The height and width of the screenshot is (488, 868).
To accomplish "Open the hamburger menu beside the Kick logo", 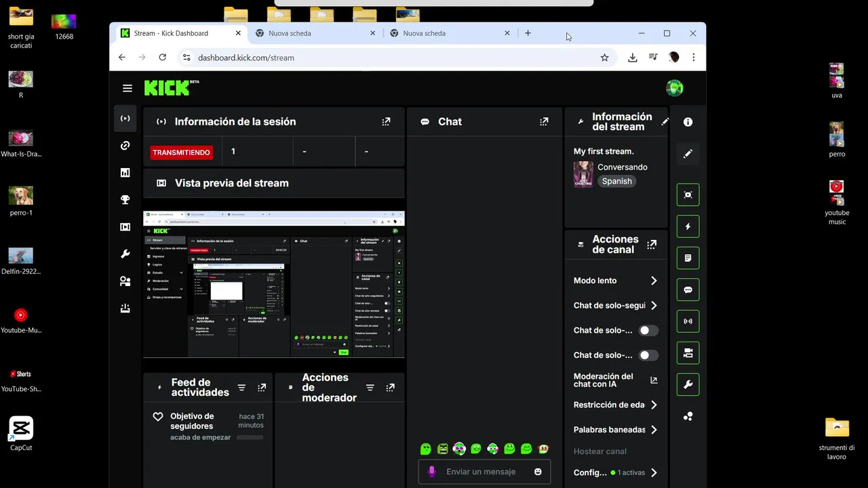I will click(x=127, y=88).
